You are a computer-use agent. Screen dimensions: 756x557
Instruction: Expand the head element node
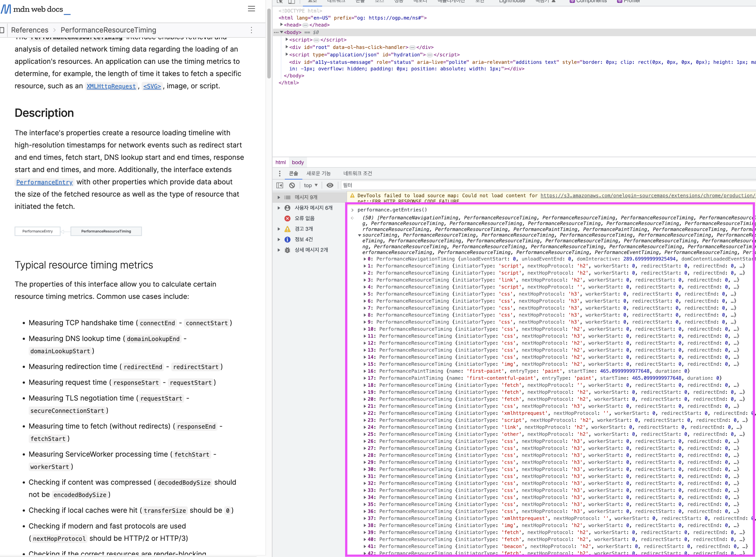[281, 24]
